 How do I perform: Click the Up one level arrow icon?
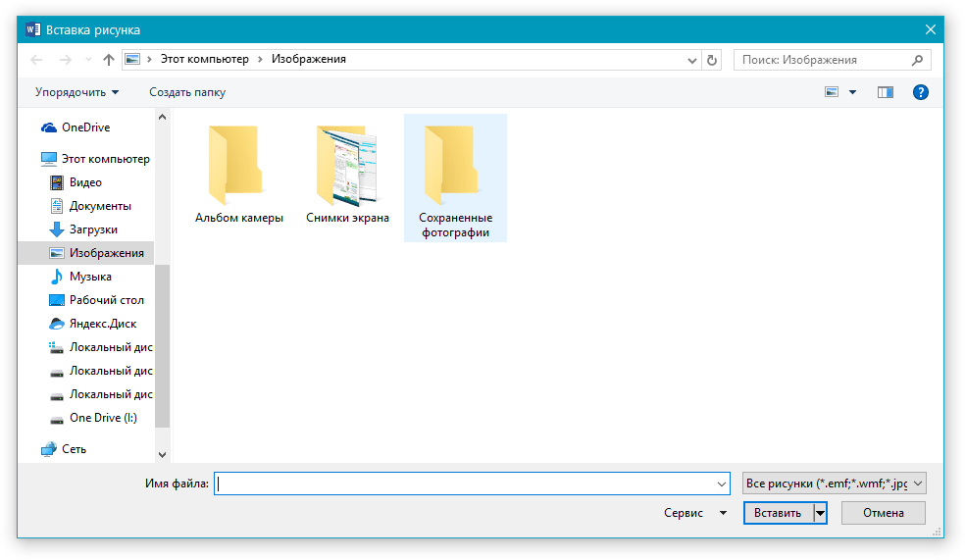[x=109, y=60]
